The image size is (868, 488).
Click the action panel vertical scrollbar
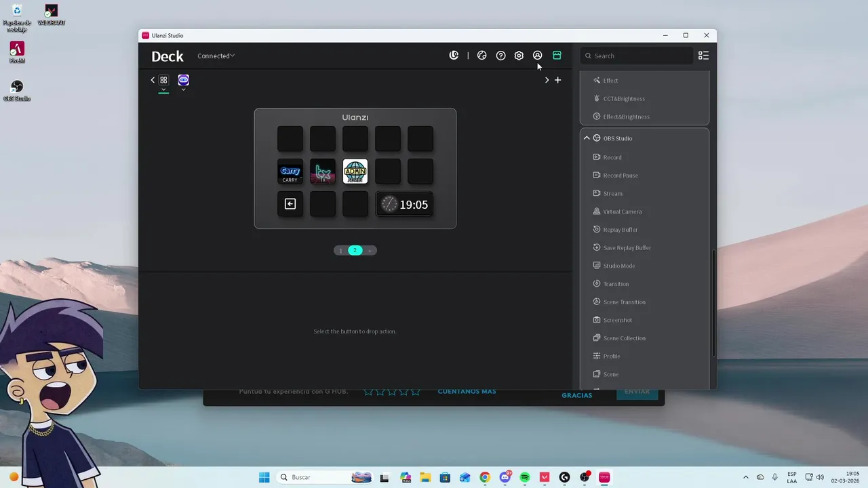click(x=713, y=304)
